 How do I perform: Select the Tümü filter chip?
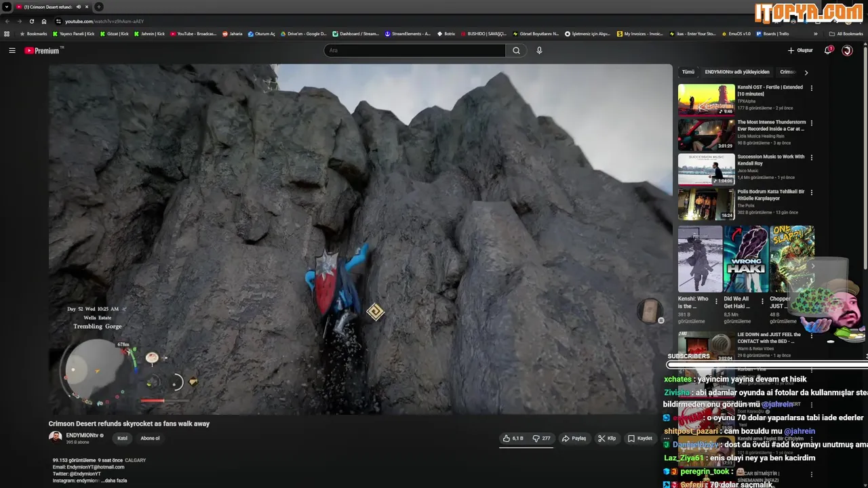pyautogui.click(x=688, y=72)
